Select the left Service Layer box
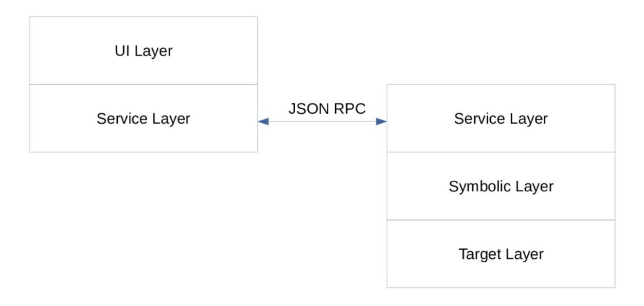The width and height of the screenshot is (644, 306). [x=143, y=119]
